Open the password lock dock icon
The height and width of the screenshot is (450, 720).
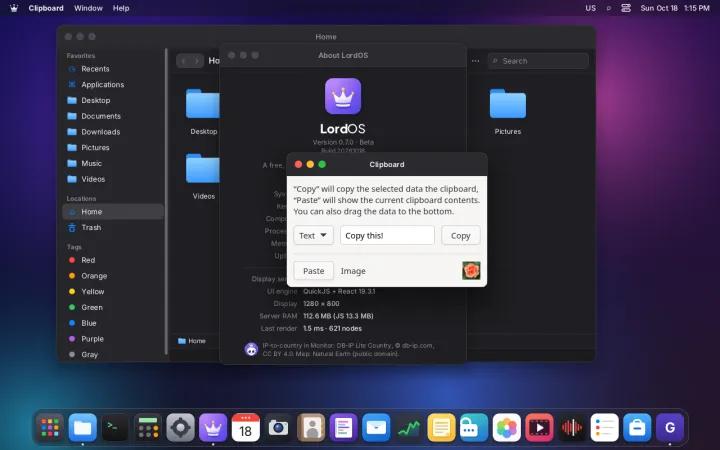click(474, 428)
